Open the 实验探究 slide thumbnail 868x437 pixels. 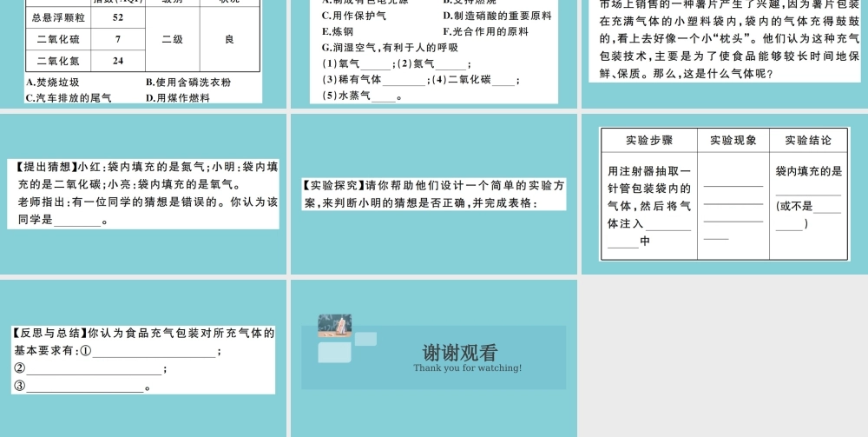pyautogui.click(x=434, y=194)
